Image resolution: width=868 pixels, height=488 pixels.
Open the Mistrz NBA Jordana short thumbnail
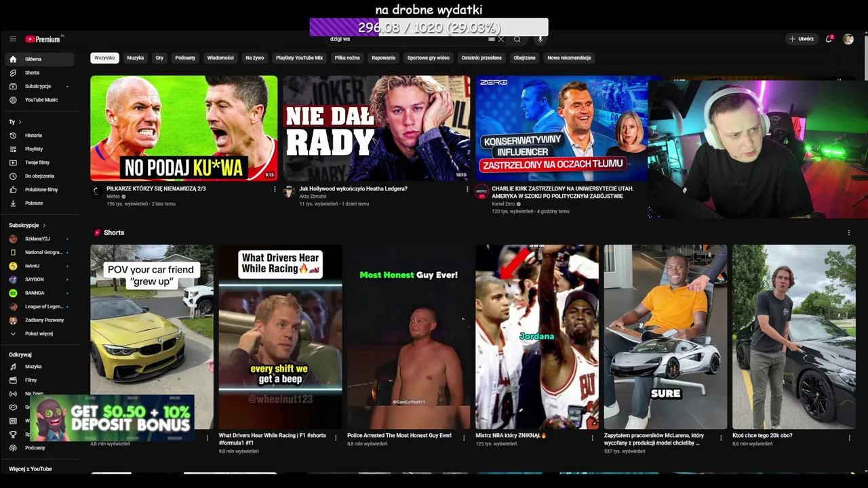tap(537, 337)
